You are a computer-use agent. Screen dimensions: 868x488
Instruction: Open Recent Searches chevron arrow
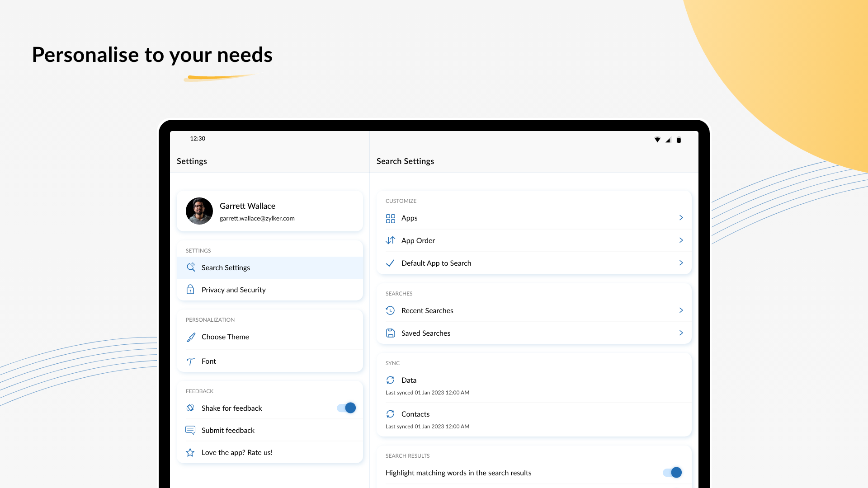[x=681, y=310]
